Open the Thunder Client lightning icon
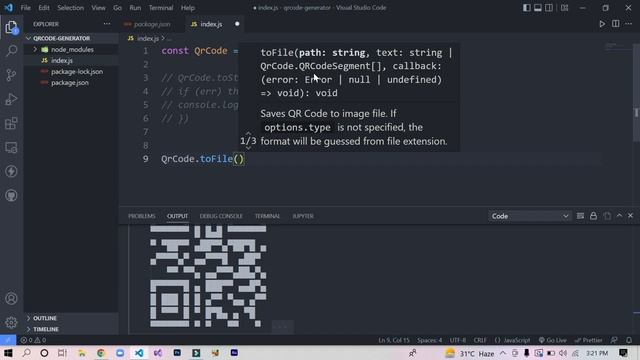This screenshot has height=360, width=640. point(11,171)
